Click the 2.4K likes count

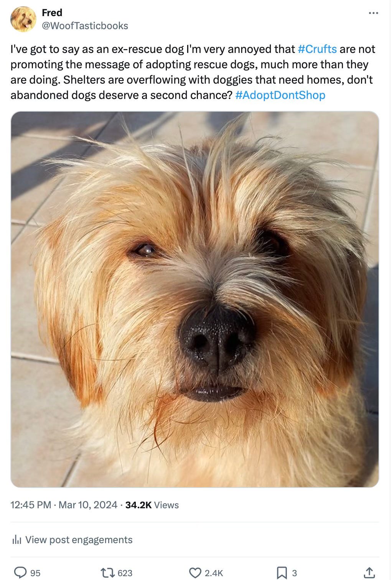214,573
